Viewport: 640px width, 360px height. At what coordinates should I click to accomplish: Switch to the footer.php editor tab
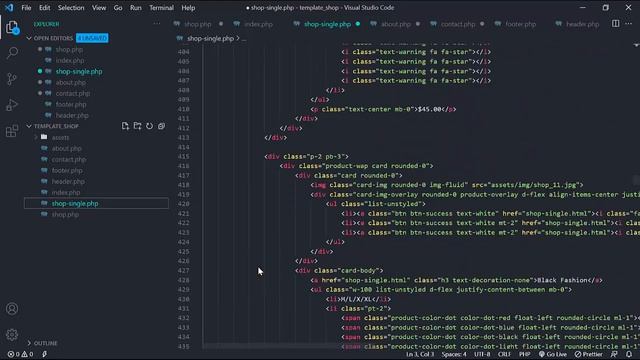[520, 24]
